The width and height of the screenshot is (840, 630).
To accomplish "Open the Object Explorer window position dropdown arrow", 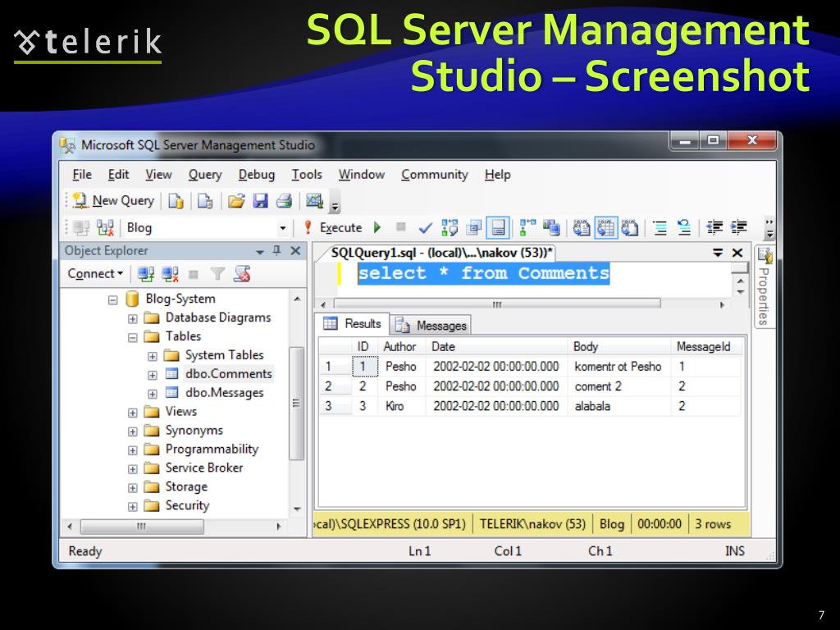I will [260, 251].
